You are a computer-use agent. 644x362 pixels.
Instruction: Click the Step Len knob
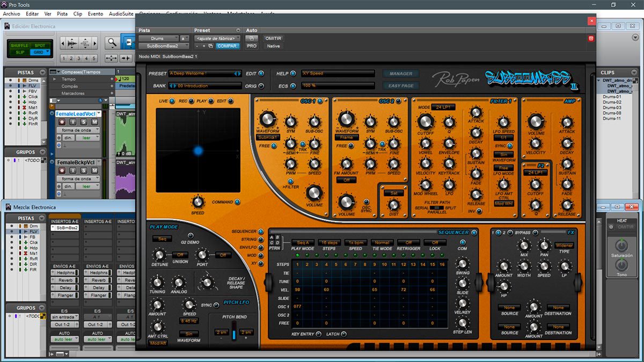pyautogui.click(x=462, y=322)
